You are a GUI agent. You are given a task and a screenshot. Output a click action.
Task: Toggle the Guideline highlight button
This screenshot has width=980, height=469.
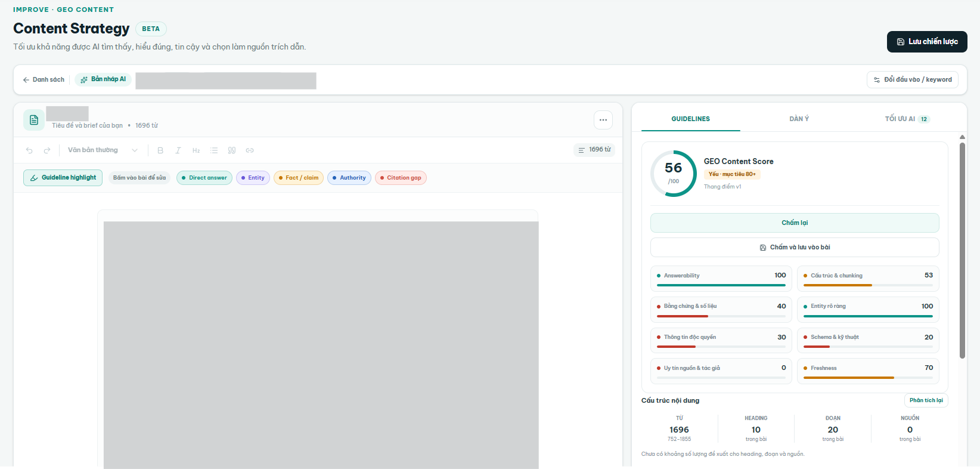pos(63,178)
